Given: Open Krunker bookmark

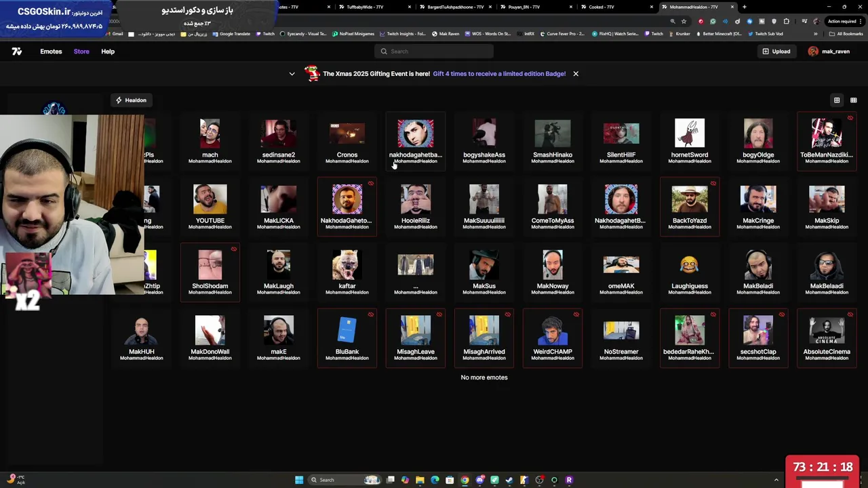Looking at the screenshot, I should tap(679, 34).
